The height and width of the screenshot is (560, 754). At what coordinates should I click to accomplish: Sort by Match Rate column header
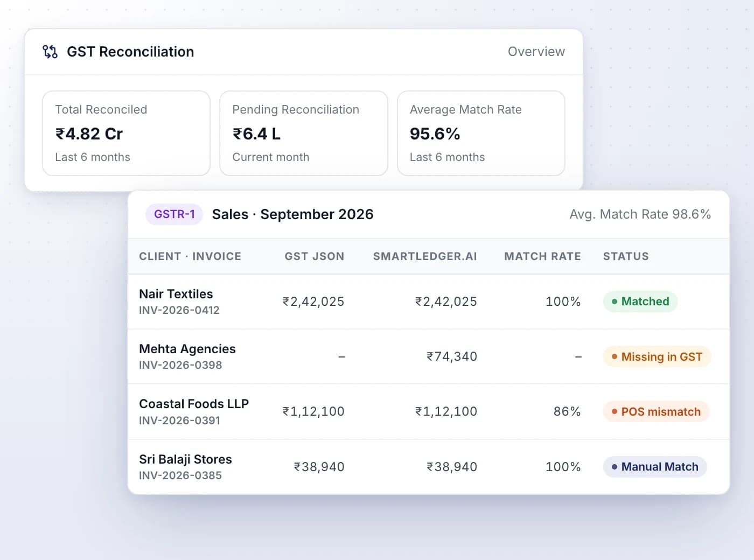[x=542, y=256]
